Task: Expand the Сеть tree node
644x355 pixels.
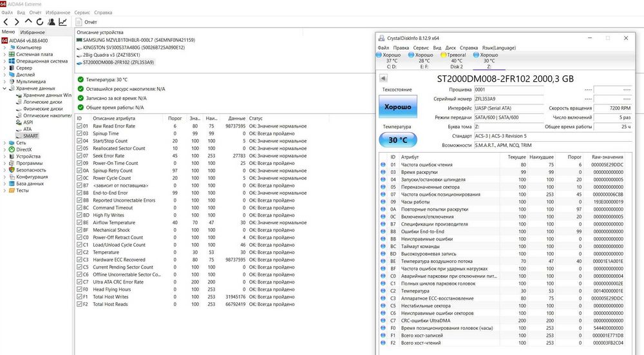Action: (5, 143)
